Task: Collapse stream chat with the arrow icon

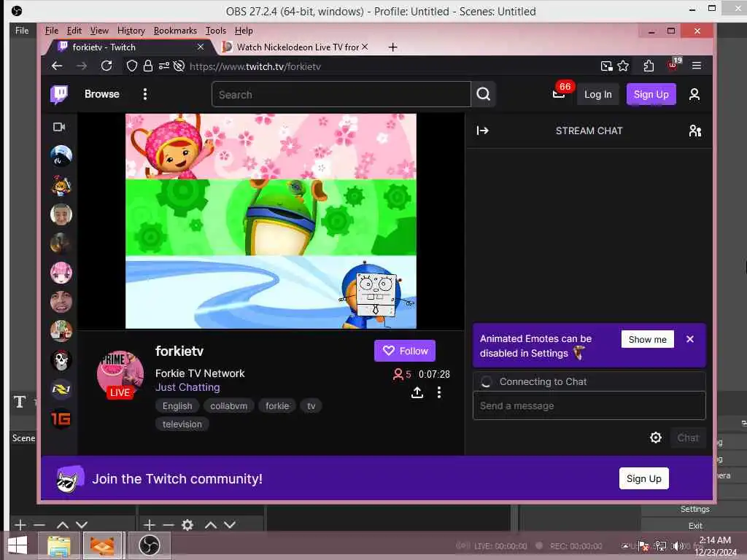Action: tap(483, 131)
